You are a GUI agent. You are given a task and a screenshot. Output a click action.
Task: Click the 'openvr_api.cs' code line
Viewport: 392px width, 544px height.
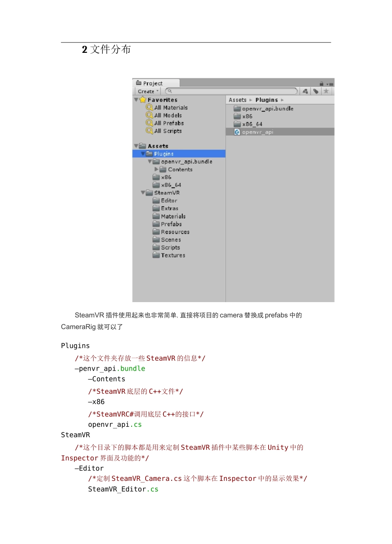click(x=115, y=425)
